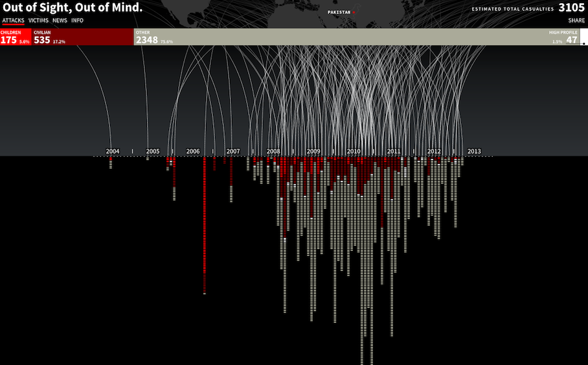Image resolution: width=588 pixels, height=365 pixels.
Task: Click the "Out of Sight, Out of Mind." title
Action: (73, 8)
